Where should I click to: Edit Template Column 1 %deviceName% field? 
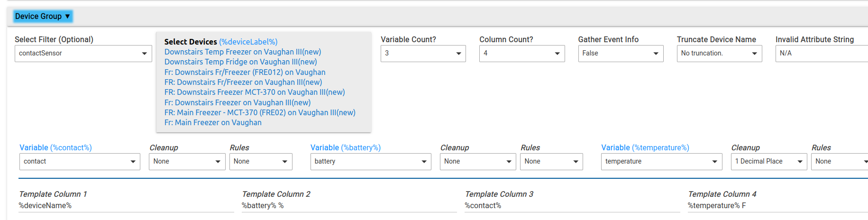pos(126,206)
